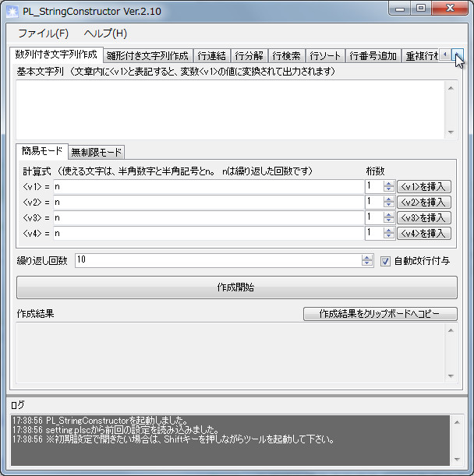Click inside the 作成結果 output area
474x476 pixels.
(230, 353)
